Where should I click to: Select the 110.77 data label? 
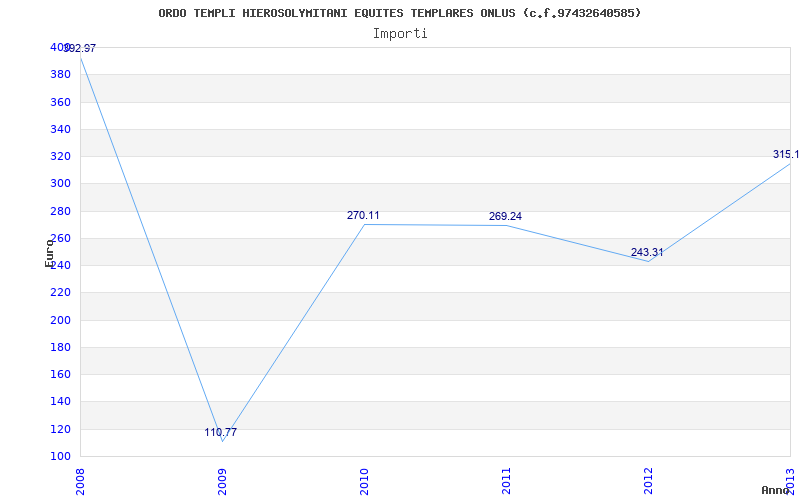coord(221,432)
